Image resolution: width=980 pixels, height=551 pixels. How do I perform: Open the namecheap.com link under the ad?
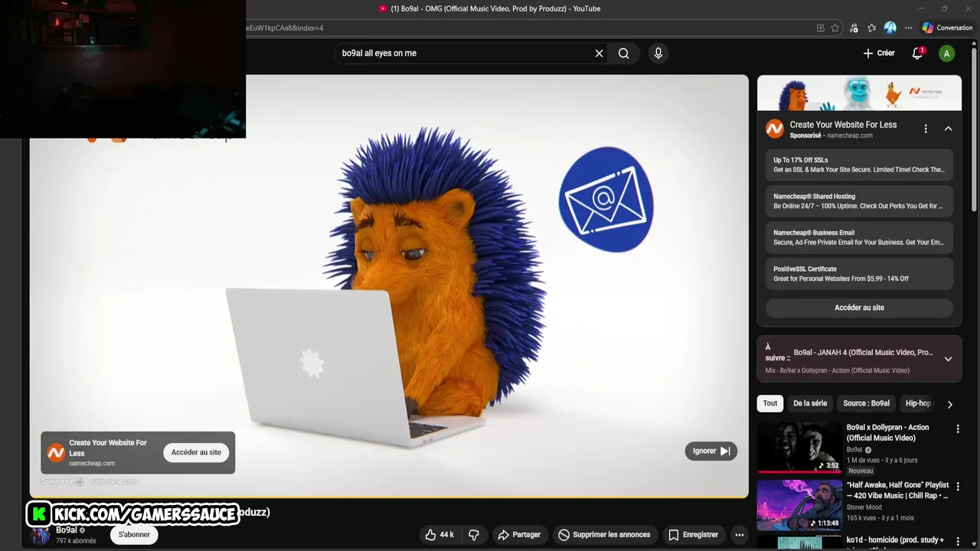tap(113, 481)
